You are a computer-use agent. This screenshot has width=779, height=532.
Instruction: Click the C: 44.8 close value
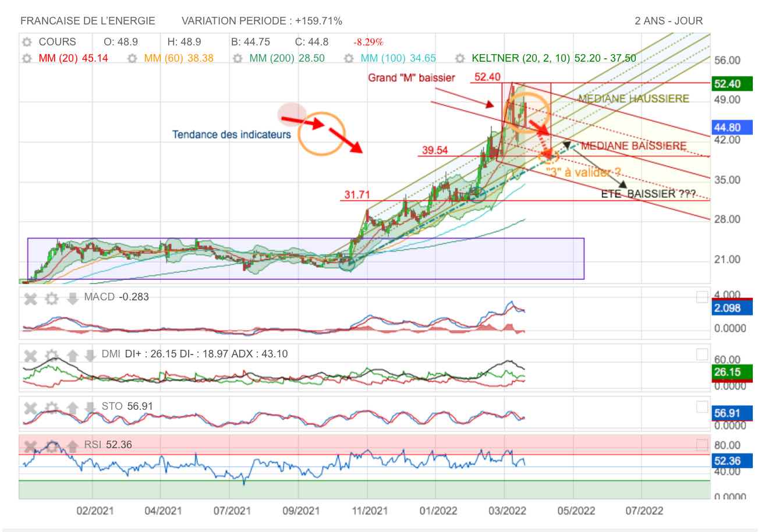point(311,42)
